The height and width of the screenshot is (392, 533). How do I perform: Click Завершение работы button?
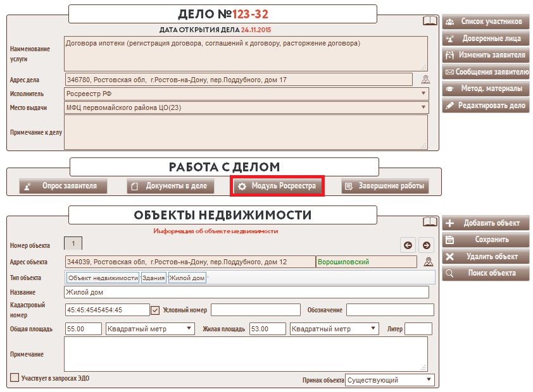(x=385, y=187)
